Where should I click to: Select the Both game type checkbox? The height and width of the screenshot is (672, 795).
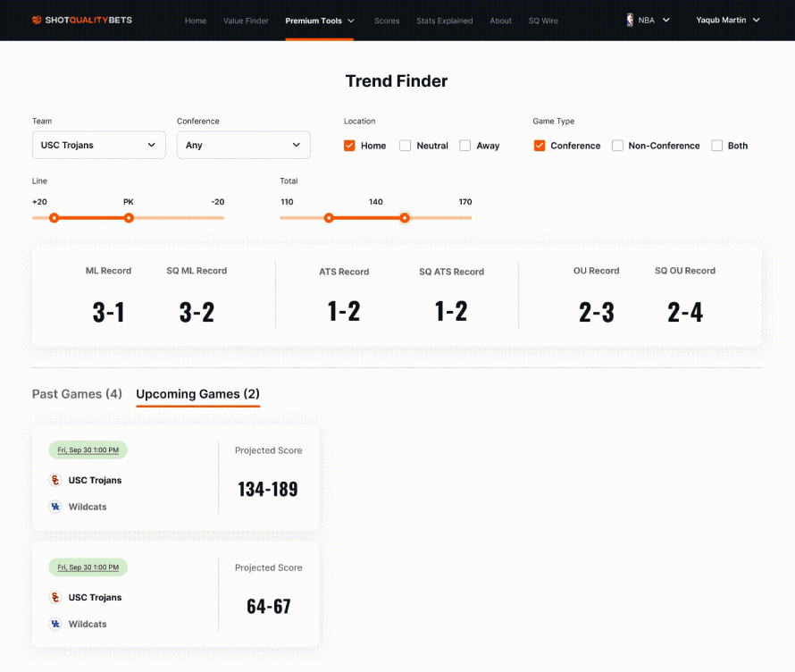pos(717,146)
